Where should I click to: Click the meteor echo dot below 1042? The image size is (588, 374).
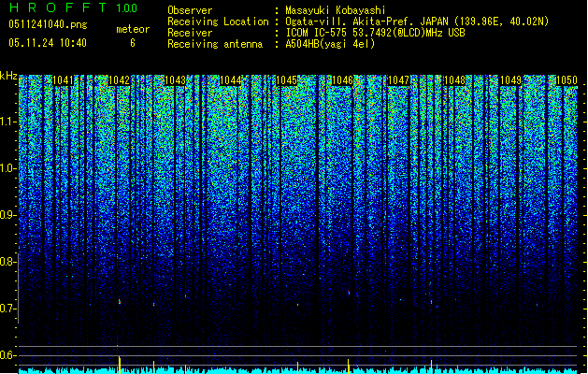(x=120, y=302)
